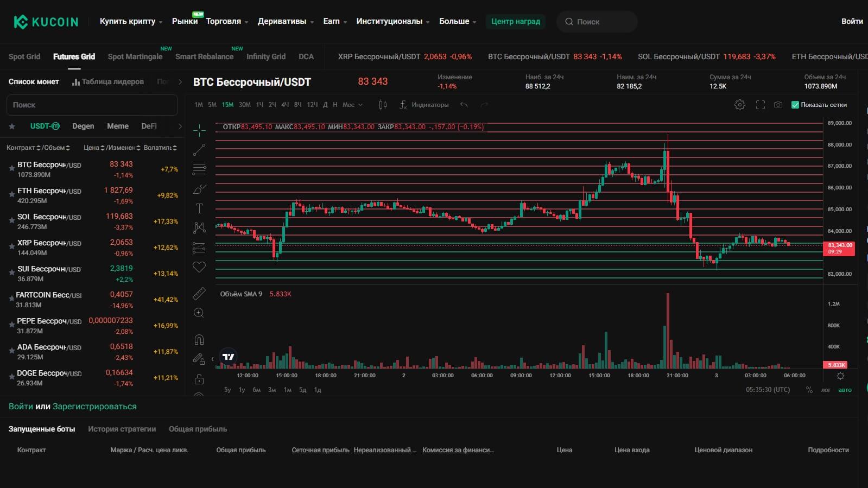Expand the Деривативы navigation menu
The width and height of the screenshot is (868, 488).
click(286, 21)
